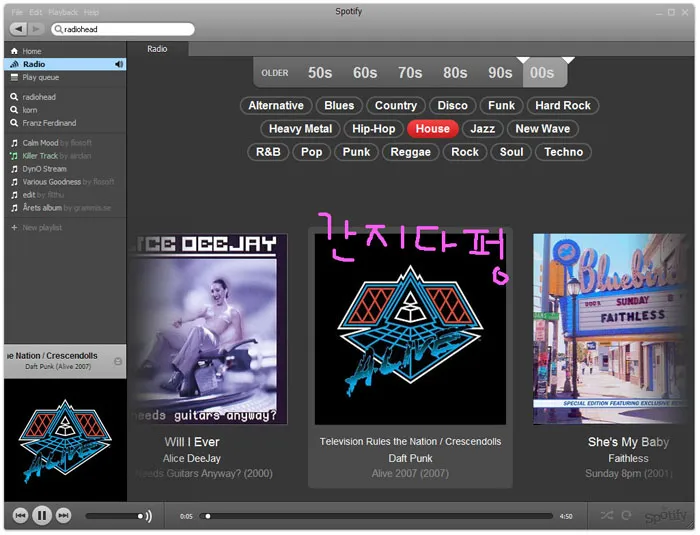The width and height of the screenshot is (700, 535).
Task: Toggle the House genre filter
Action: (x=432, y=129)
